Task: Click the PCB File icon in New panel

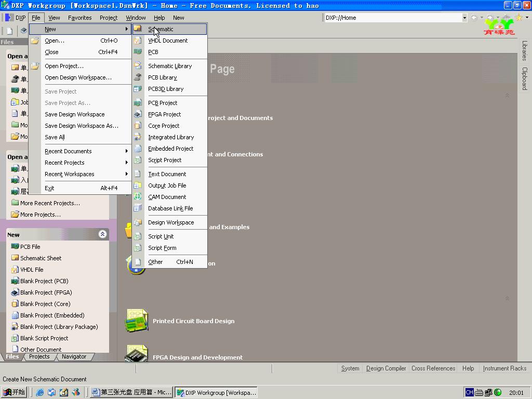Action: click(15, 246)
